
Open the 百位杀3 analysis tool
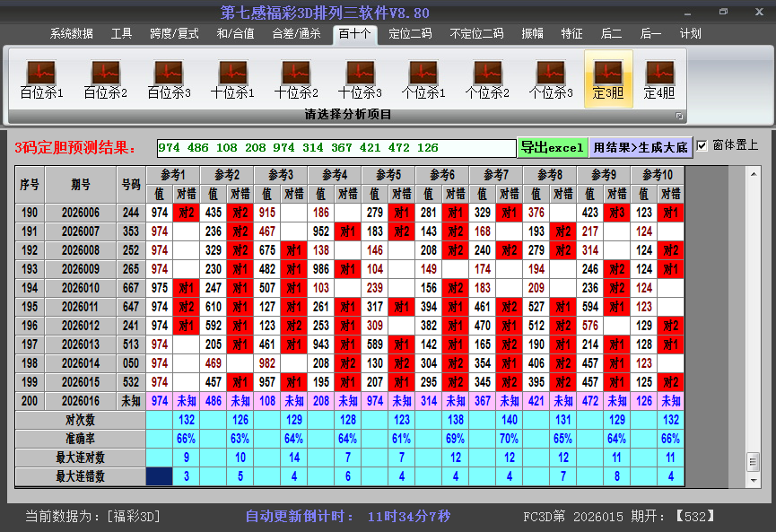click(x=168, y=72)
